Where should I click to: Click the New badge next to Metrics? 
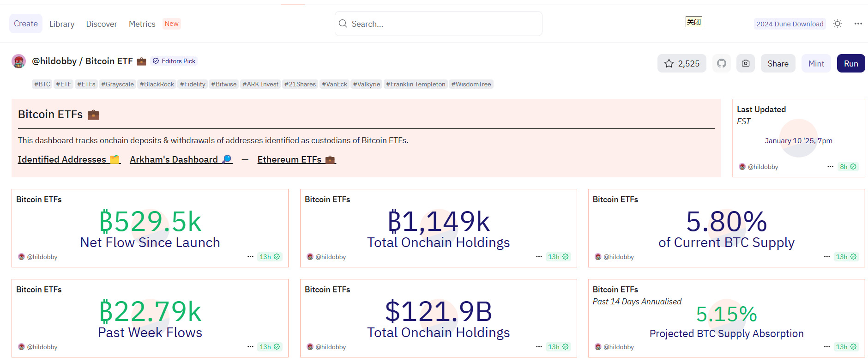[172, 24]
